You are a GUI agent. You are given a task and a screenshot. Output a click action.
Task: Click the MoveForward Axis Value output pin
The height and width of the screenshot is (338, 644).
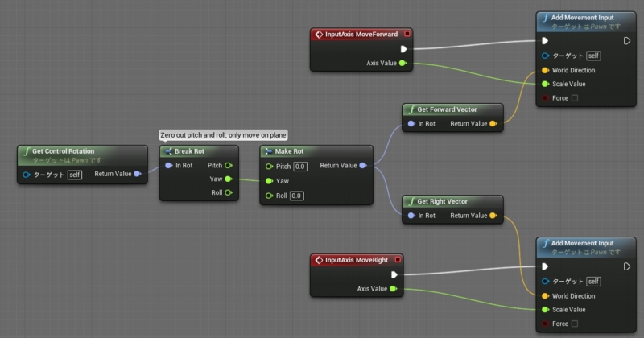pyautogui.click(x=402, y=63)
